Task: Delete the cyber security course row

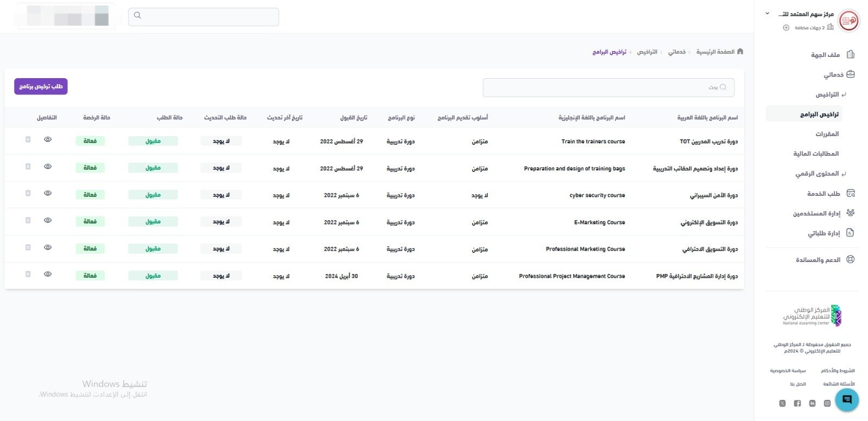Action: 28,194
